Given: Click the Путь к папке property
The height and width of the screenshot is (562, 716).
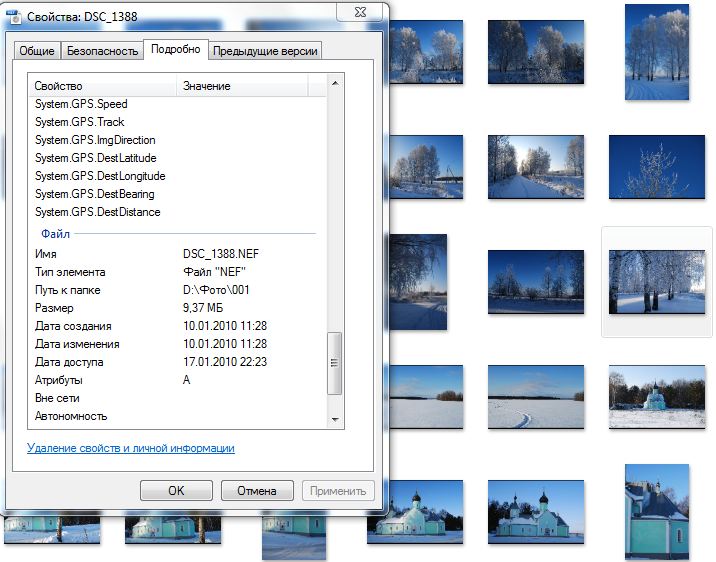Looking at the screenshot, I should [x=67, y=290].
